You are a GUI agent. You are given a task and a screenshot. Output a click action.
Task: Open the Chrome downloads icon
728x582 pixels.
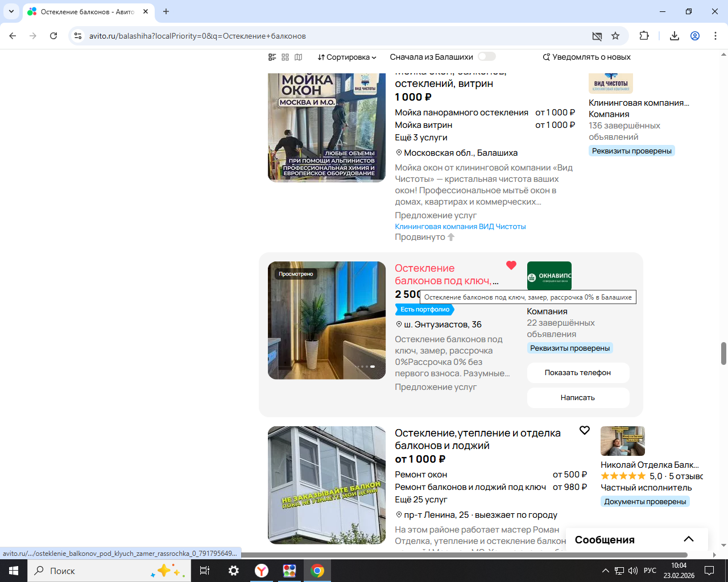coord(675,36)
